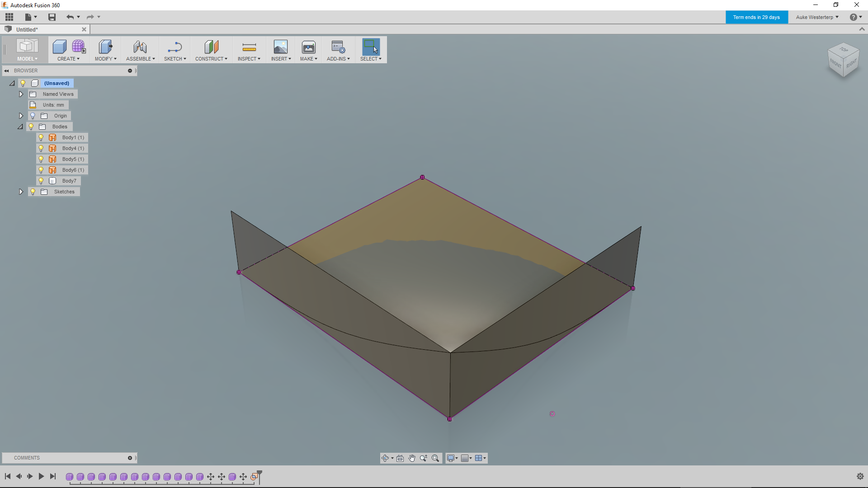
Task: Toggle visibility of Body1 with its lightbulb
Action: pyautogui.click(x=41, y=137)
